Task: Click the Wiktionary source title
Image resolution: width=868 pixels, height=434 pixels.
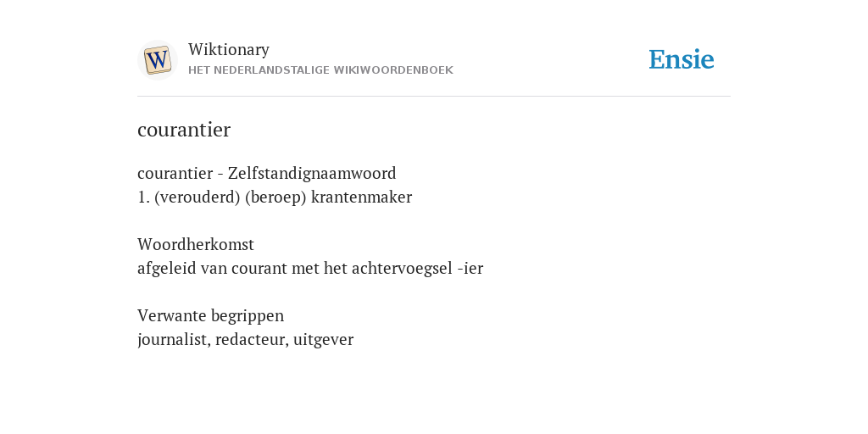Action: [x=229, y=49]
